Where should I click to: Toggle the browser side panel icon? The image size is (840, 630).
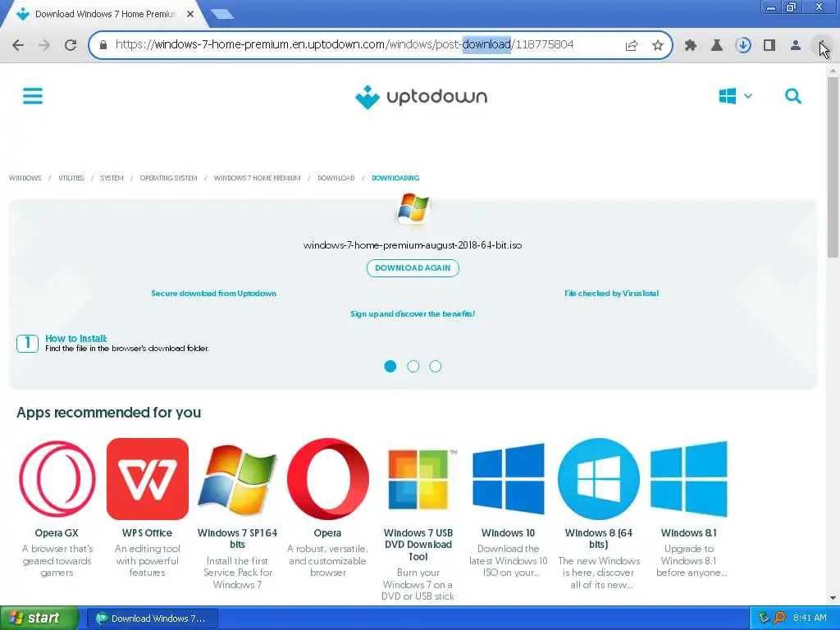(769, 46)
